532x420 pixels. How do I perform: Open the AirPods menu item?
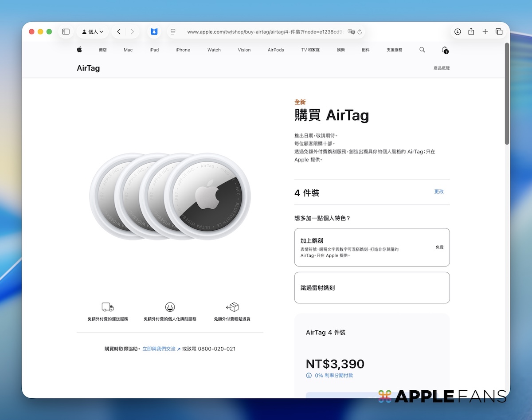pyautogui.click(x=276, y=50)
